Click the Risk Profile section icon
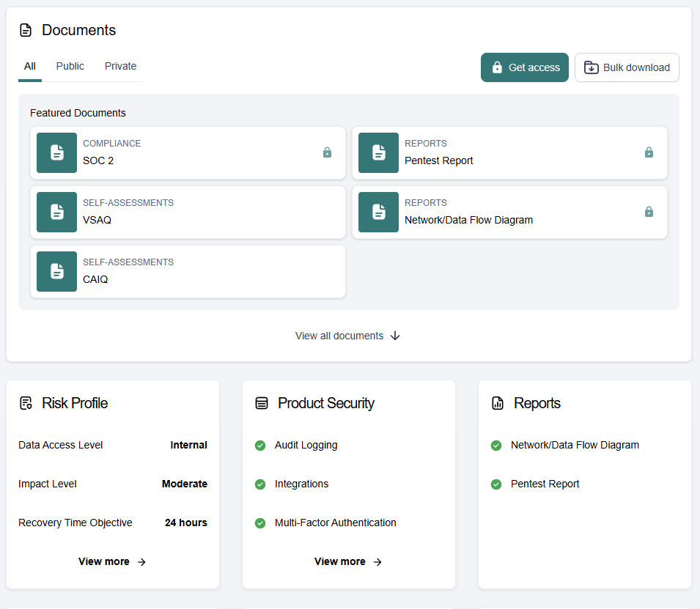700x609 pixels. [26, 403]
